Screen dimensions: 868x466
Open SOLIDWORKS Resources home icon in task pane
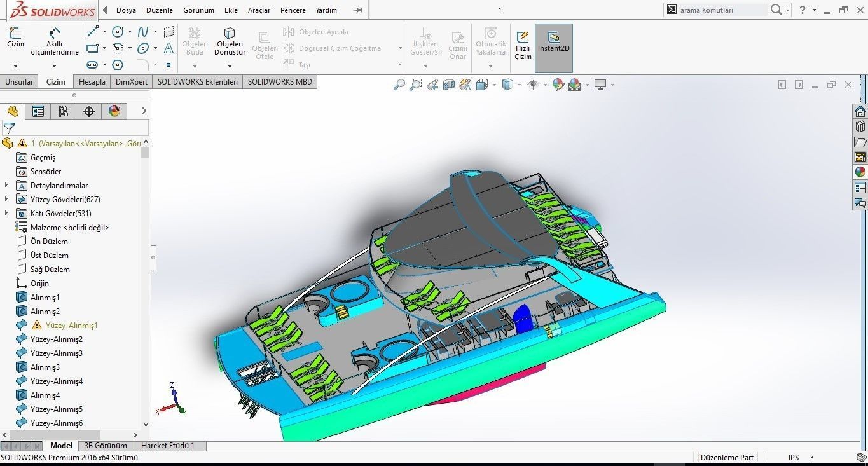click(860, 111)
